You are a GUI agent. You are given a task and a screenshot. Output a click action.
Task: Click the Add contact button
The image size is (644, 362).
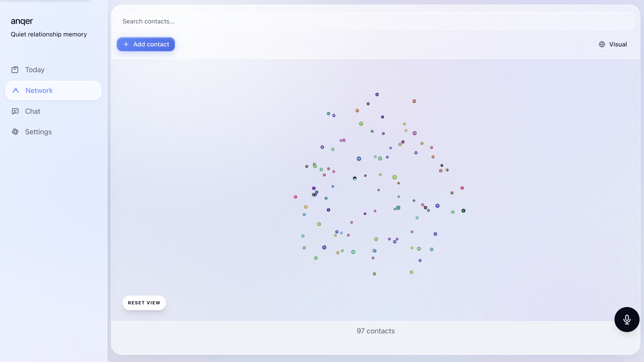coord(146,44)
